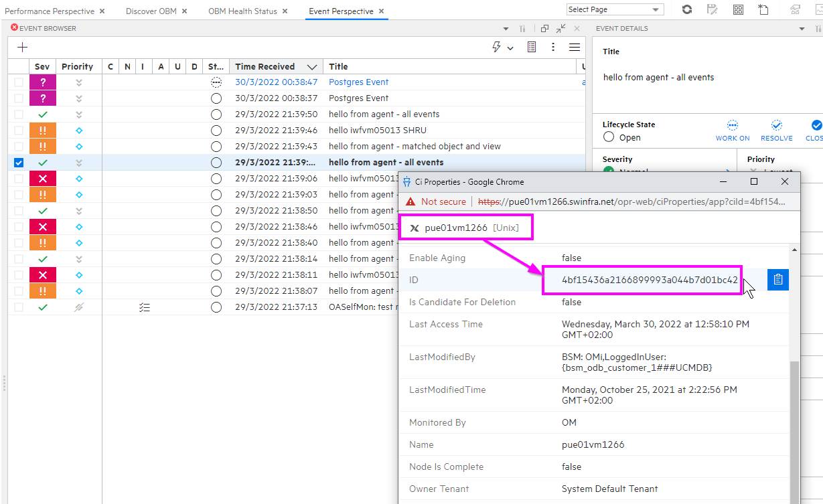The height and width of the screenshot is (504, 823).
Task: Click the collapse arrows icon of Event Browser
Action: point(561,28)
